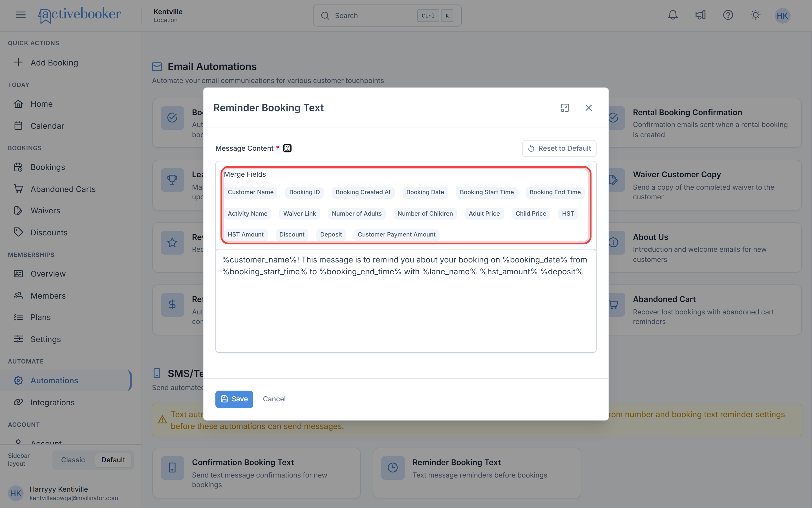Insert the Deposit merge field
This screenshot has width=812, height=508.
click(x=331, y=235)
